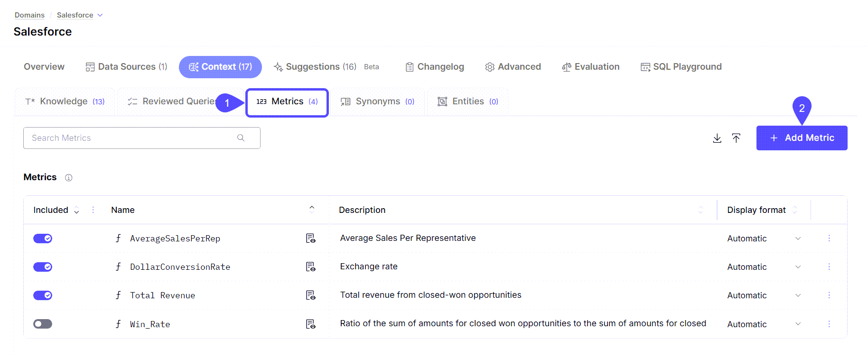Click the Add Metric button
Image resolution: width=868 pixels, height=358 pixels.
coord(802,138)
